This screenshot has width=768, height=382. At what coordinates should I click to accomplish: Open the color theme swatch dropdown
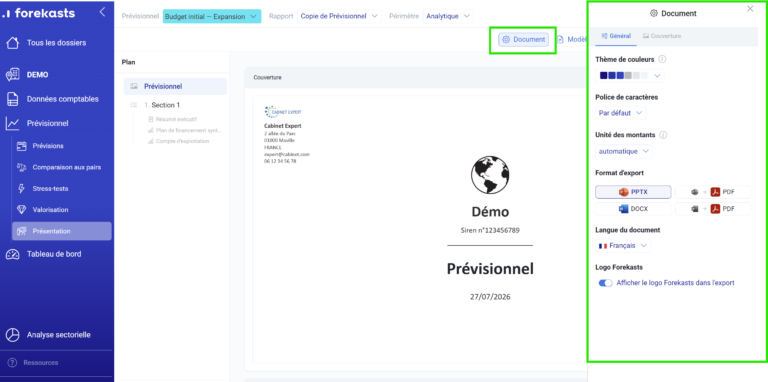pos(630,76)
